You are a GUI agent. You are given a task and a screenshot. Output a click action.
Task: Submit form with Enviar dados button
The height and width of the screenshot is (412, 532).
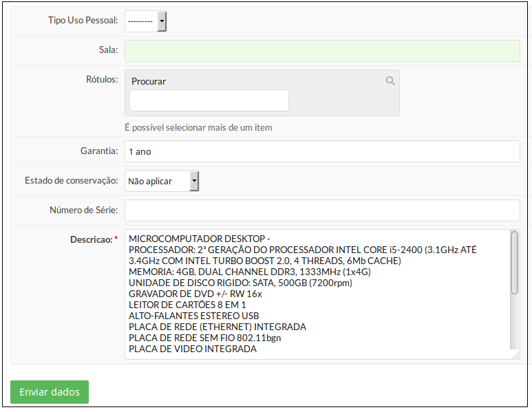(x=50, y=392)
